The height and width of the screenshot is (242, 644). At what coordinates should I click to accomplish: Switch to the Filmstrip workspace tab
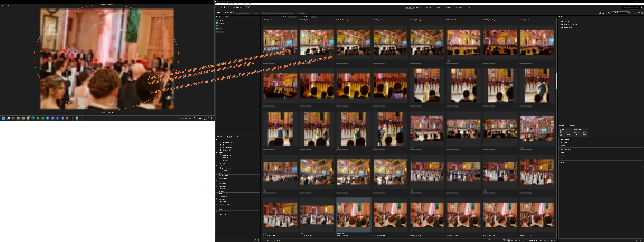[x=429, y=8]
